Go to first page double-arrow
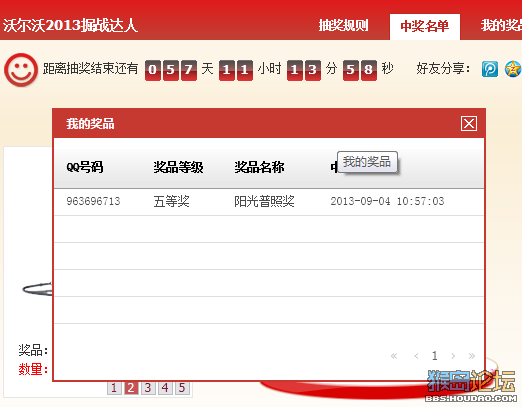This screenshot has width=522, height=407. coord(394,356)
